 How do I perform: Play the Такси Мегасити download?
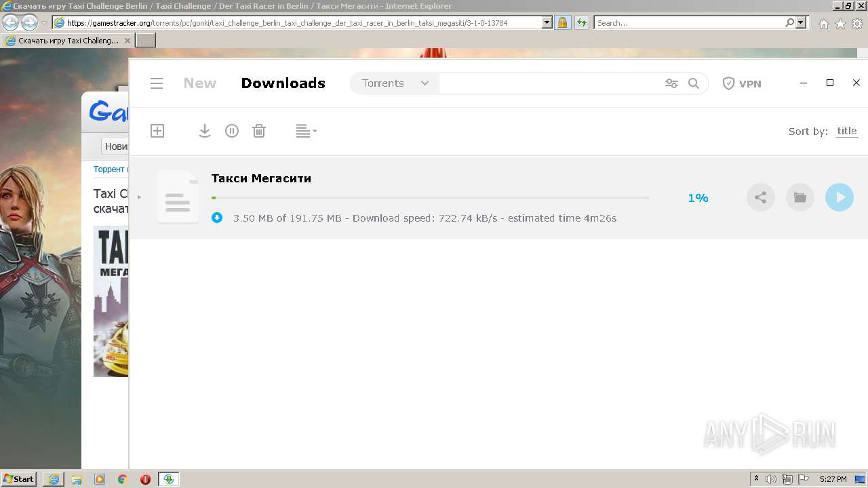(x=840, y=197)
